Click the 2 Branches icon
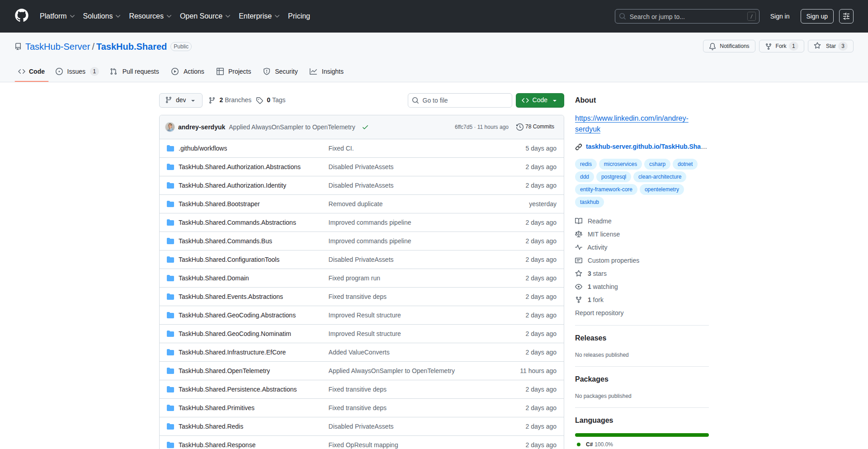The height and width of the screenshot is (449, 868). pyautogui.click(x=212, y=100)
